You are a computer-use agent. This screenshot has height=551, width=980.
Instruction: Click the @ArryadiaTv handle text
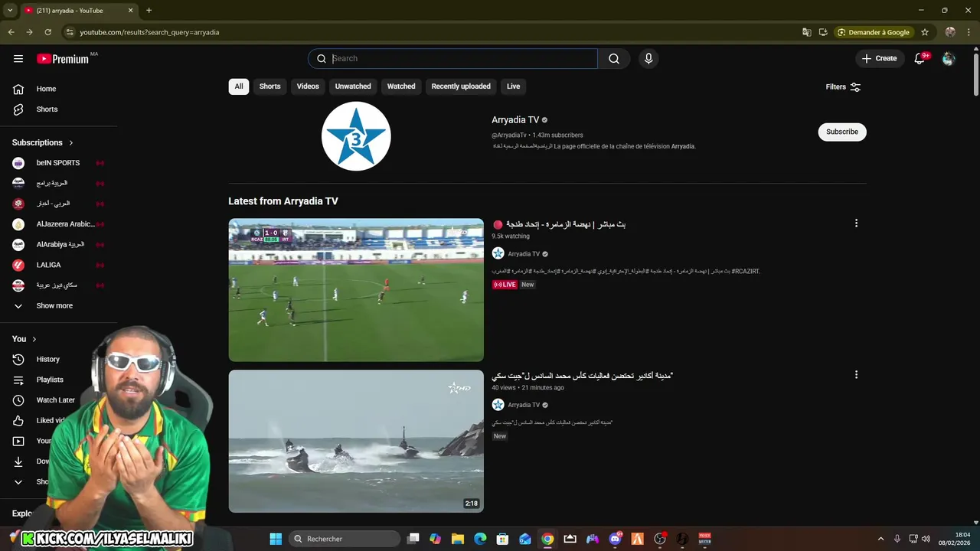pyautogui.click(x=509, y=135)
